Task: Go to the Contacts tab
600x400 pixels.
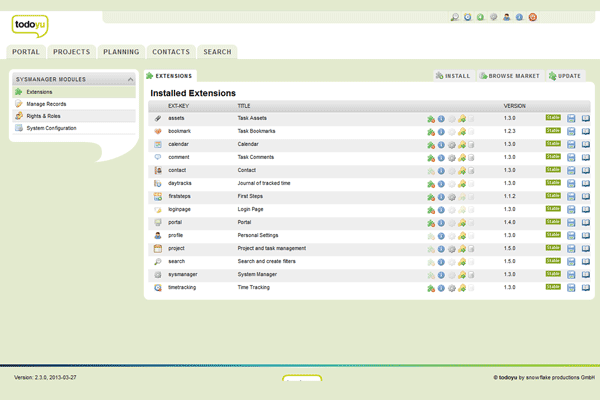Action: [171, 52]
